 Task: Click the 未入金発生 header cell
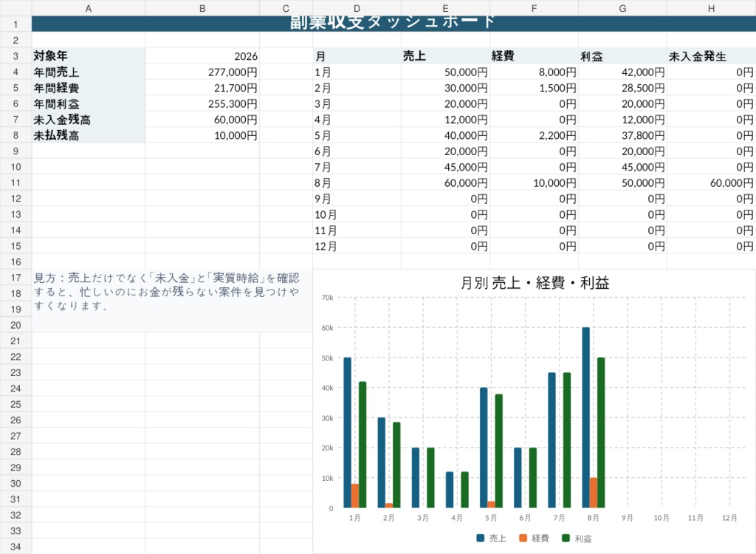pyautogui.click(x=711, y=56)
